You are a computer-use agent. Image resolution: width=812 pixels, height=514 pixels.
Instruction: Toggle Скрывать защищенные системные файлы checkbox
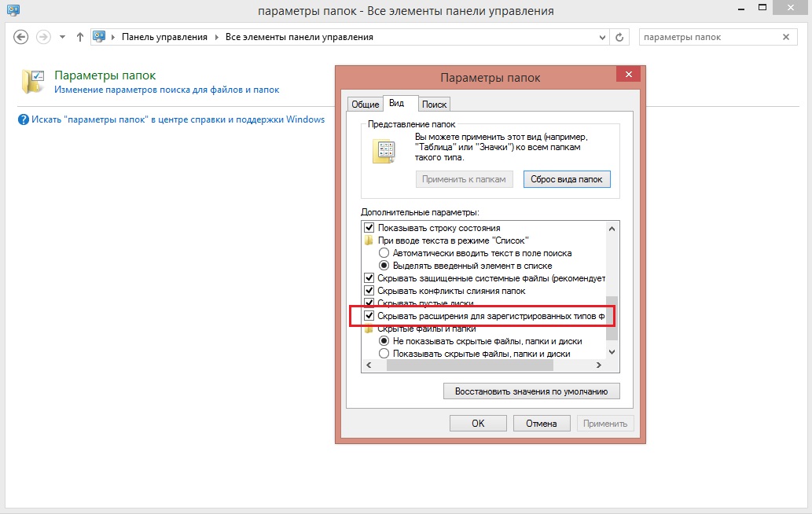(369, 278)
